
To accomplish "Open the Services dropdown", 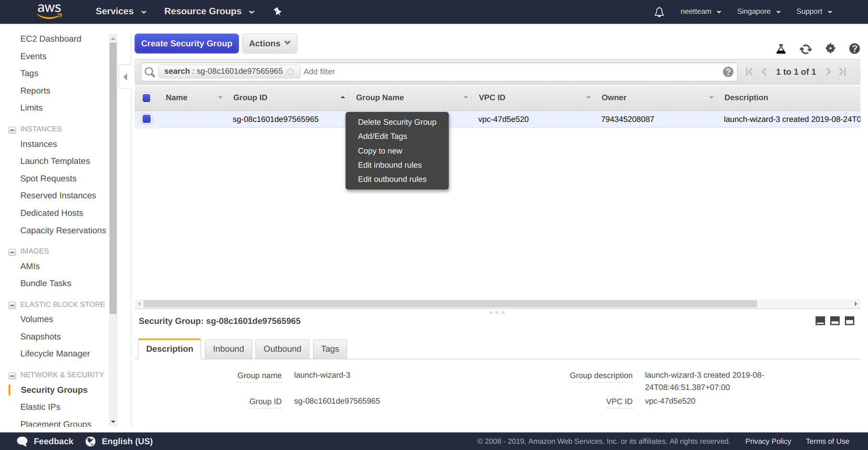I will coord(121,12).
